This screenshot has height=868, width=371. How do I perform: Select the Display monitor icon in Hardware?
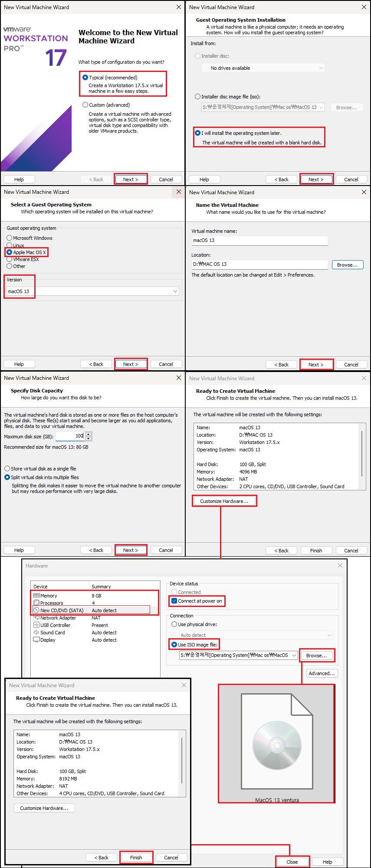(x=36, y=640)
